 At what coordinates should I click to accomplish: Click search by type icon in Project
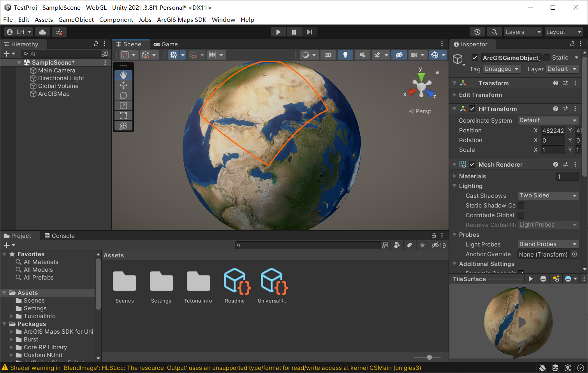tap(397, 245)
